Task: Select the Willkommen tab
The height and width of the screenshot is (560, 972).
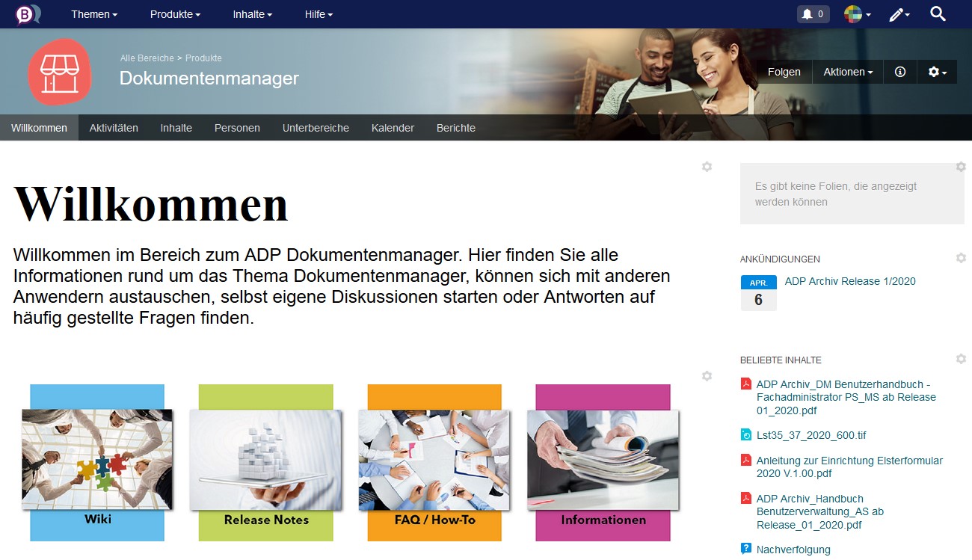Action: (x=39, y=128)
